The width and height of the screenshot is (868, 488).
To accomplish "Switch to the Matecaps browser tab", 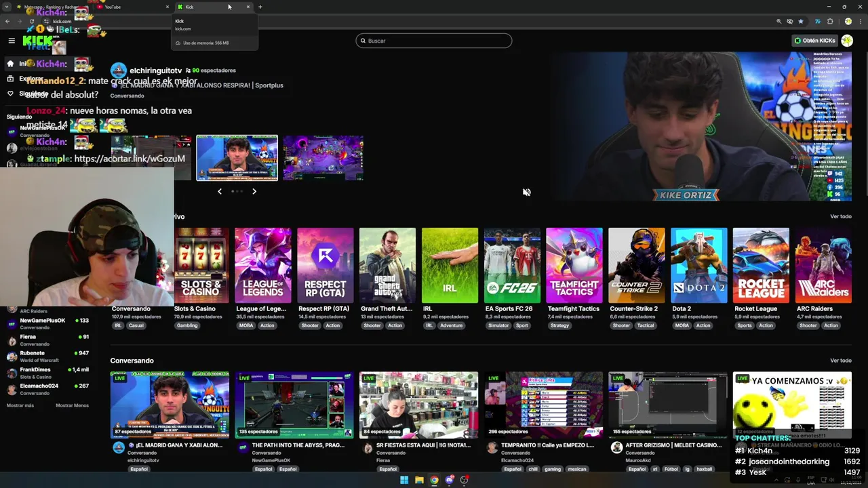I will pos(52,7).
